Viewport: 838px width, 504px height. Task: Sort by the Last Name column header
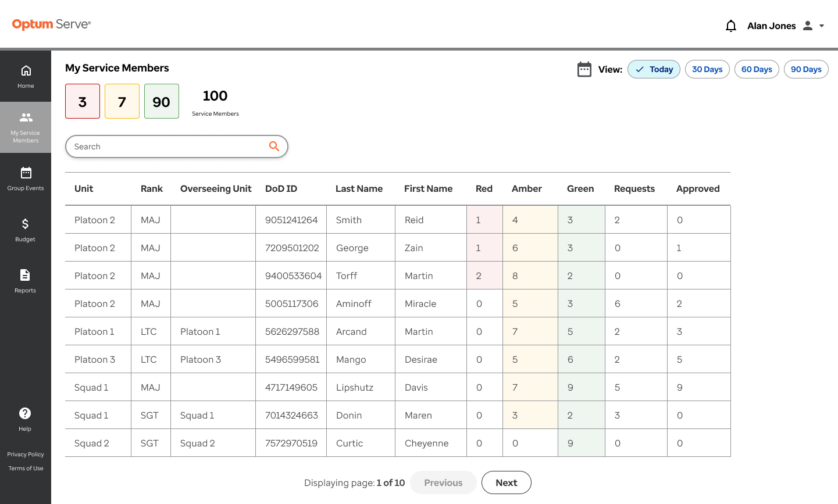[x=359, y=188]
